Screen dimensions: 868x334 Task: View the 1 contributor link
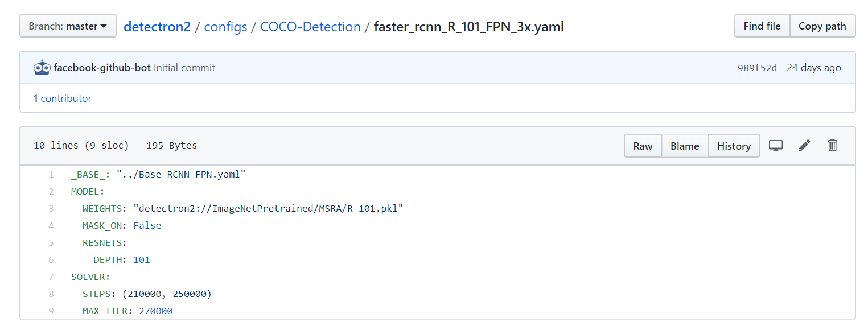62,98
